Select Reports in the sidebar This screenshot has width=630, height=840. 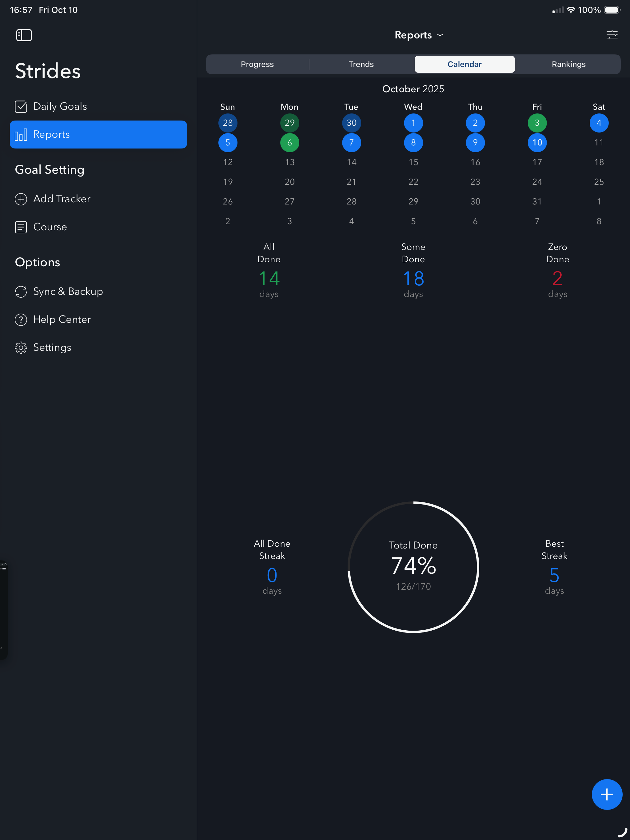(98, 134)
